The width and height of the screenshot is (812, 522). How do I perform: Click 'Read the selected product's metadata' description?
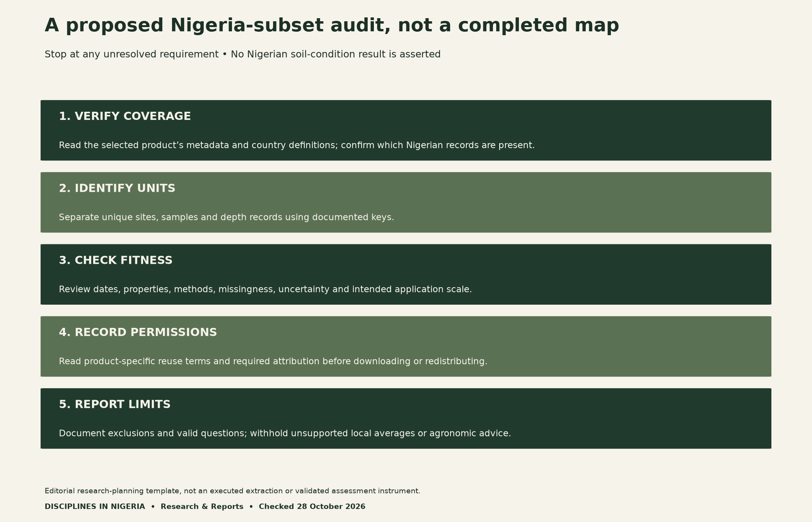coord(297,145)
